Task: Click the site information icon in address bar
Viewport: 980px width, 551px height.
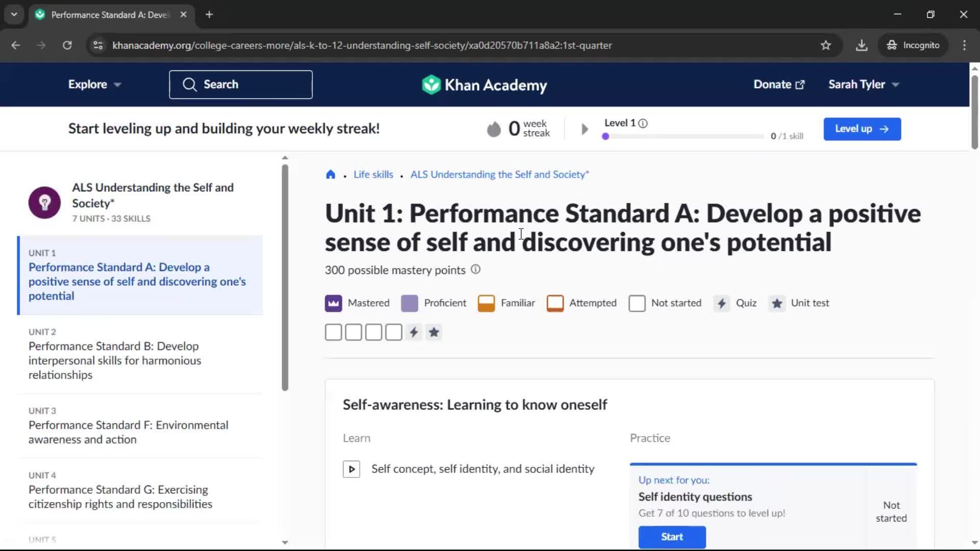Action: [98, 45]
